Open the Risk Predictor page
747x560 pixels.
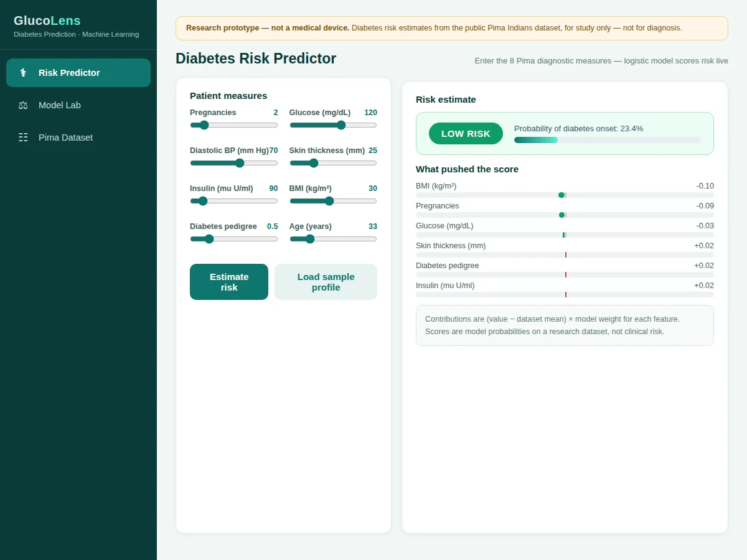click(78, 73)
